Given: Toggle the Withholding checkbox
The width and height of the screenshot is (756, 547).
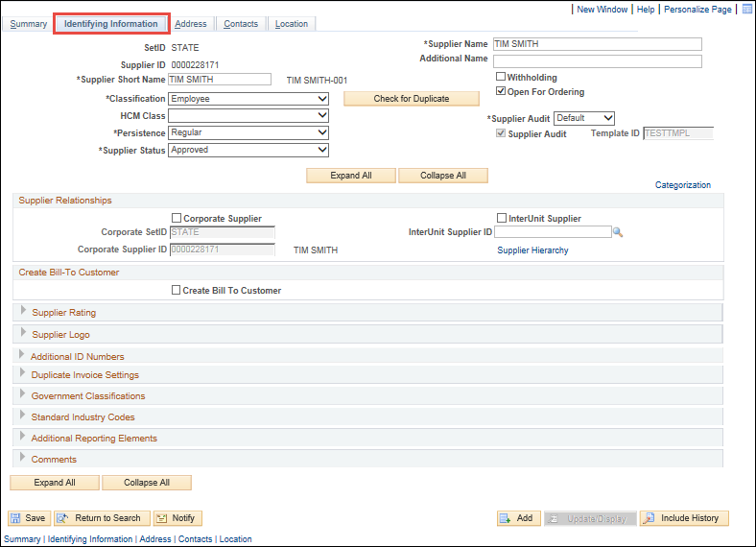Looking at the screenshot, I should pos(501,77).
